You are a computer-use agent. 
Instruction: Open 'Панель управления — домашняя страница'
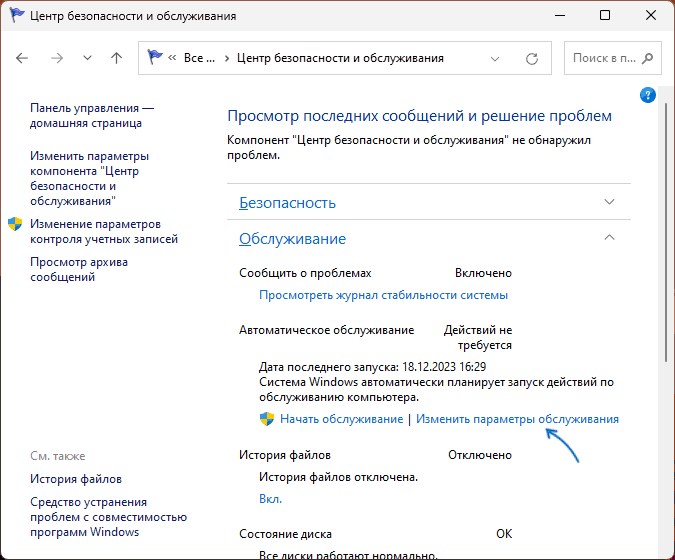(92, 115)
